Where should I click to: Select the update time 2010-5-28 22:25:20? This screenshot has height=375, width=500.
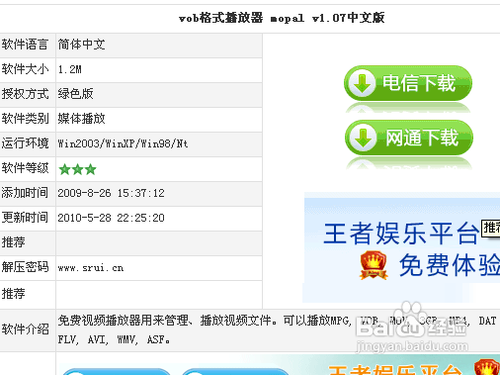pos(111,218)
